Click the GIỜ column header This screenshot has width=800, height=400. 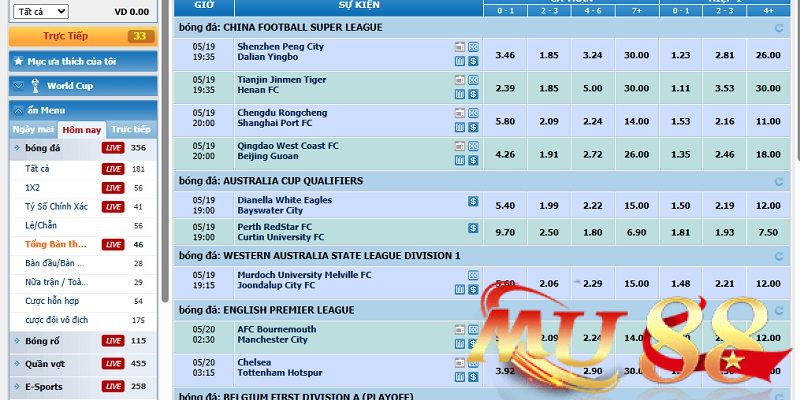[x=204, y=5]
